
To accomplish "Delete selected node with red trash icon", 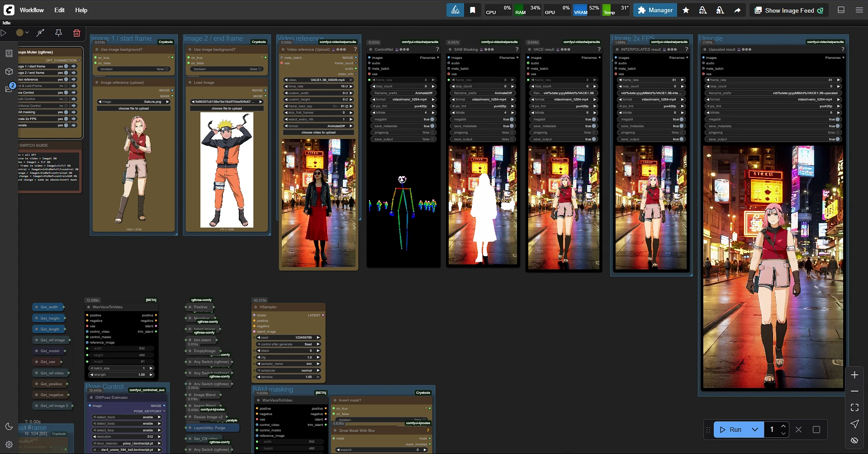I will point(76,33).
